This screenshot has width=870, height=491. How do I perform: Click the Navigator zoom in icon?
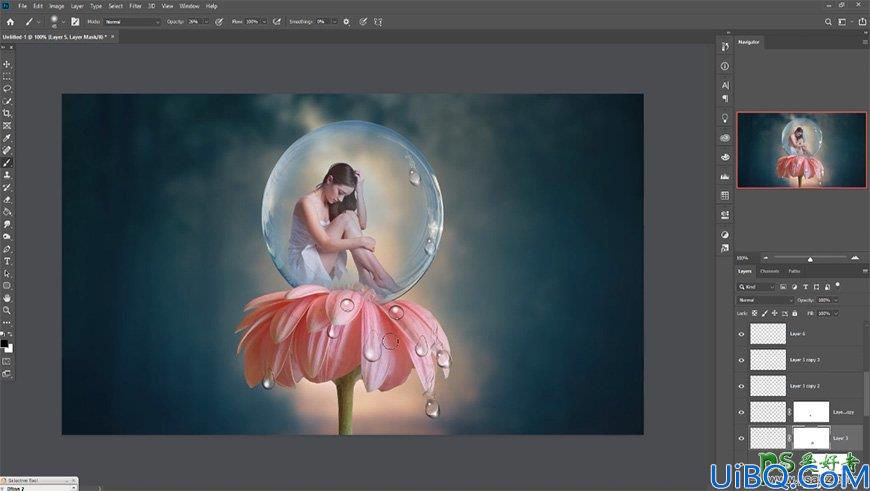point(855,258)
